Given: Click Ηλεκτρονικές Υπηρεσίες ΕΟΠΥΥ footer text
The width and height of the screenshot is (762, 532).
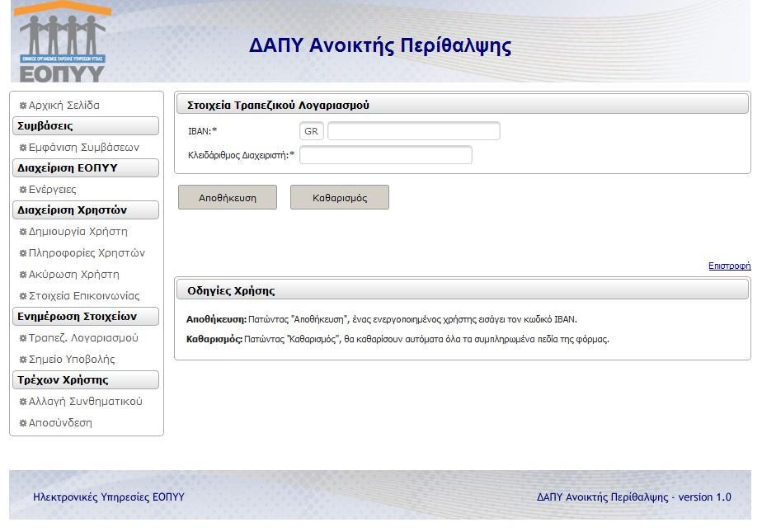Looking at the screenshot, I should coord(109,497).
